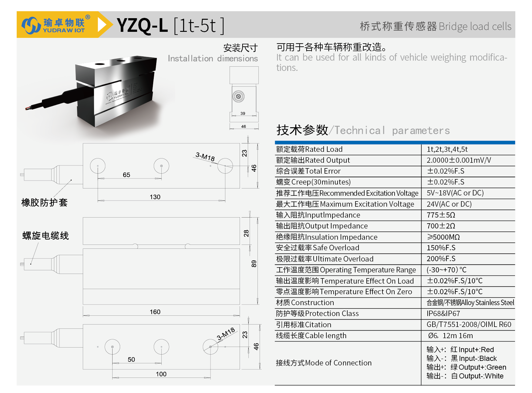
Task: Click the value 'Ø6, 12m 16m'
Action: coord(450,335)
